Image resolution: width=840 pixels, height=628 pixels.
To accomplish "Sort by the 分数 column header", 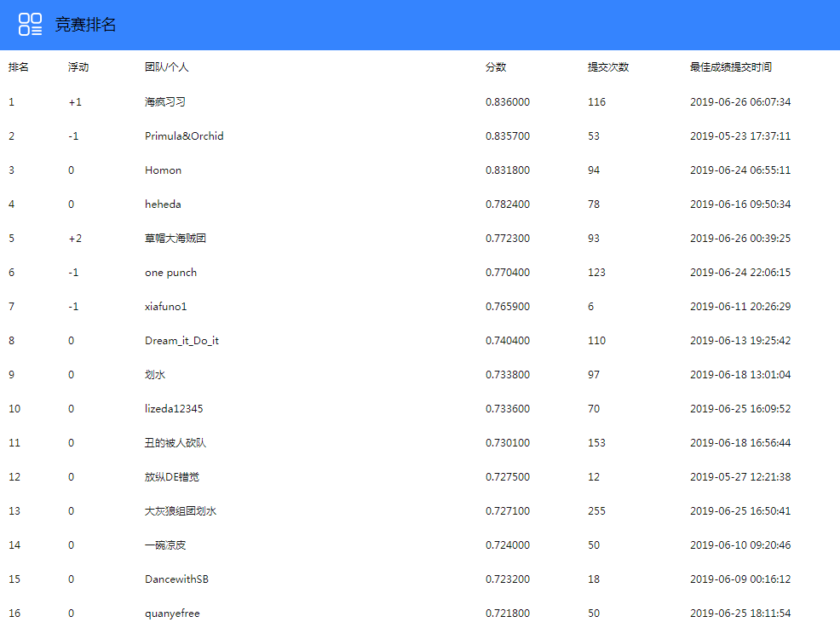I will tap(495, 66).
